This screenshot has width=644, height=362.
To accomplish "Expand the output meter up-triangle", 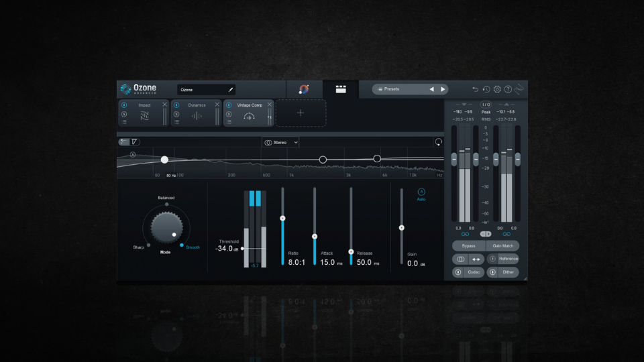I will click(506, 105).
